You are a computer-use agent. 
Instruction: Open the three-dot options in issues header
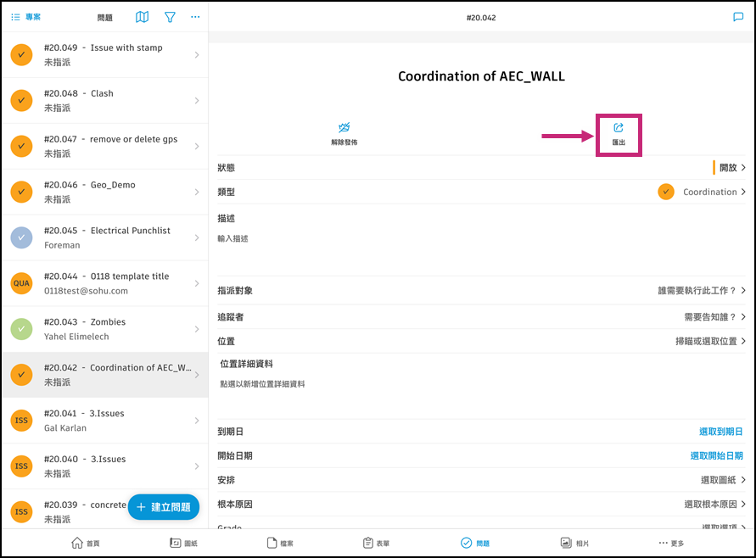click(x=195, y=17)
